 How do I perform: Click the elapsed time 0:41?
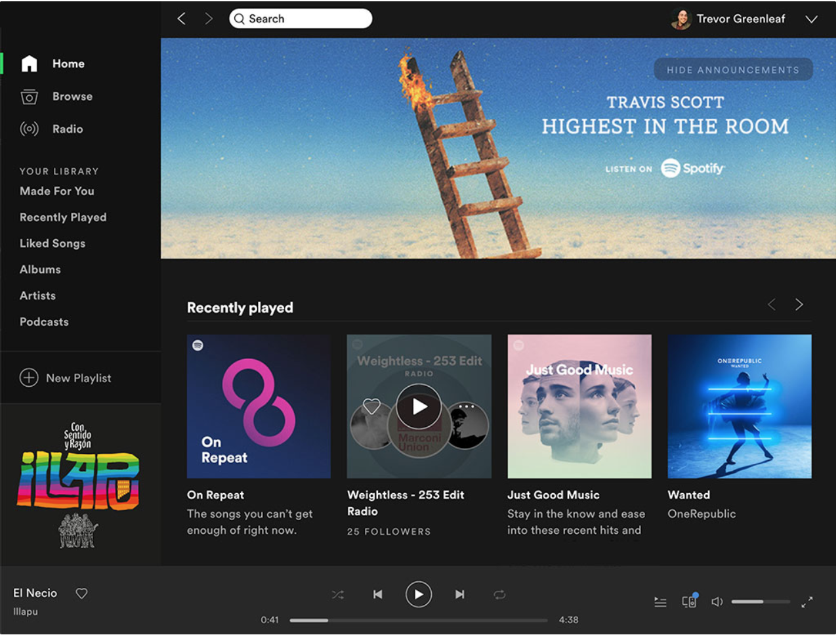click(270, 620)
